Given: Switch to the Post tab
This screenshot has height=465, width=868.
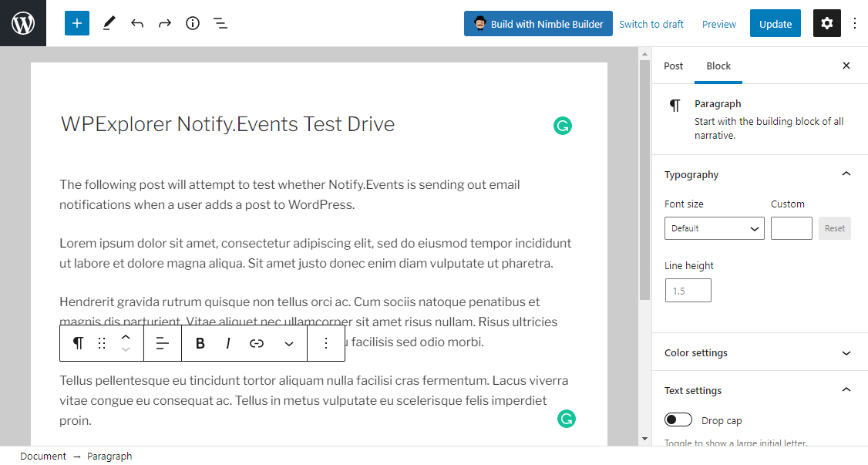Looking at the screenshot, I should point(673,66).
